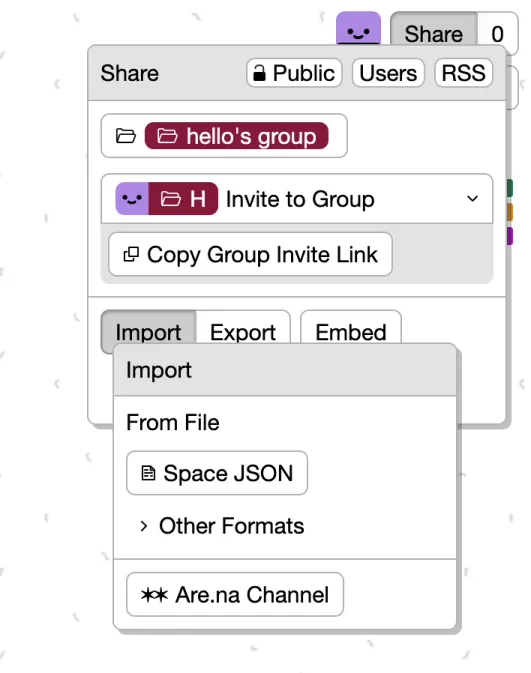
Task: Click the Import dialog heading
Action: [159, 370]
